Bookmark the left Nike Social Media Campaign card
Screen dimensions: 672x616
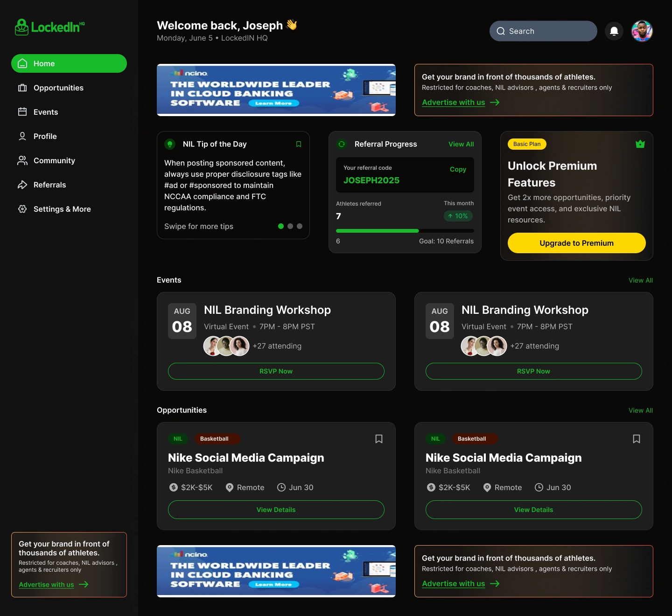379,439
